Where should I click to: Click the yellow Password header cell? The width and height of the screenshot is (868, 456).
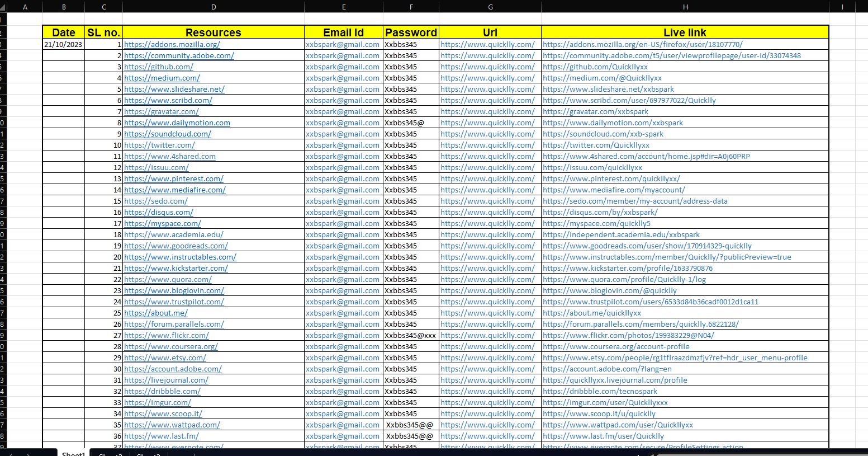pyautogui.click(x=411, y=32)
